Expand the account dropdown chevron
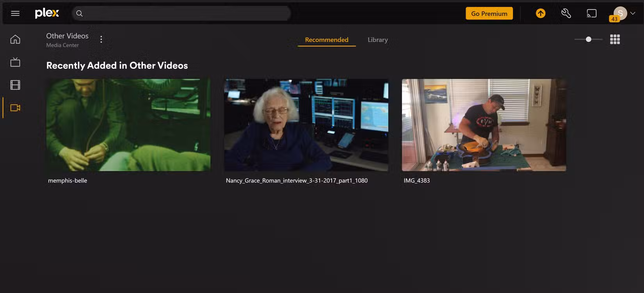Image resolution: width=644 pixels, height=293 pixels. click(x=633, y=13)
